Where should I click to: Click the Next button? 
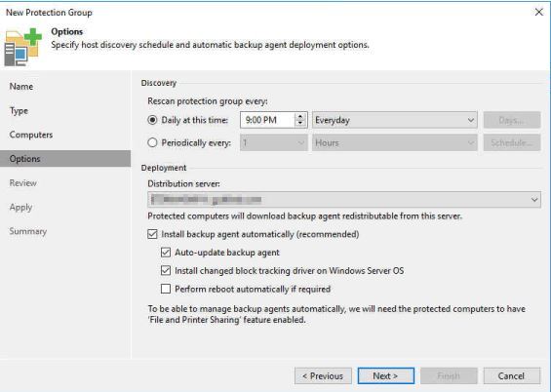tap(386, 375)
